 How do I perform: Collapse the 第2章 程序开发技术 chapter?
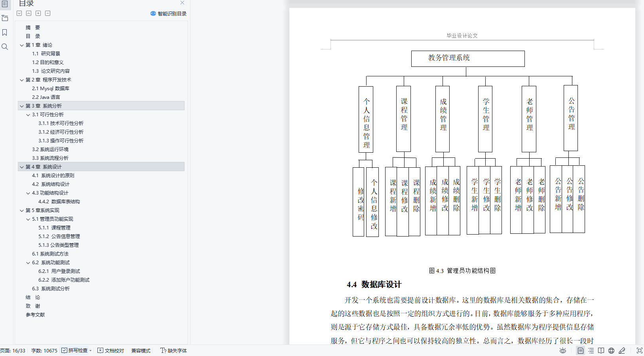coord(22,80)
